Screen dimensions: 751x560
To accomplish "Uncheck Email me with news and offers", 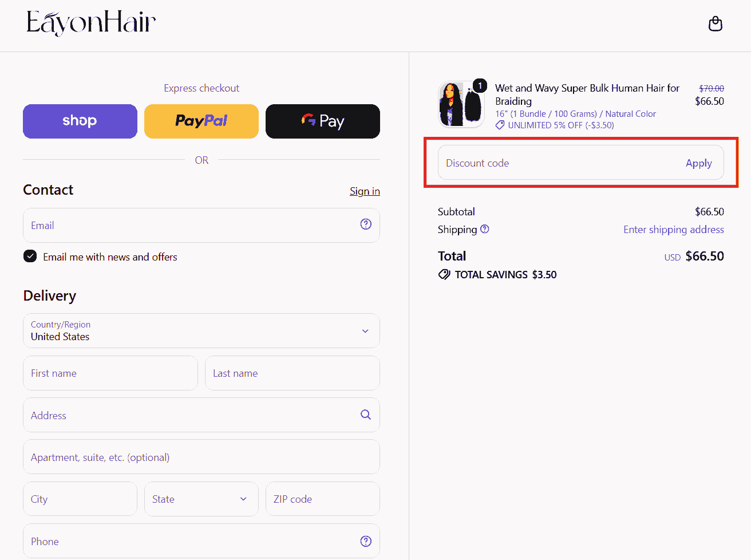I will pos(30,256).
